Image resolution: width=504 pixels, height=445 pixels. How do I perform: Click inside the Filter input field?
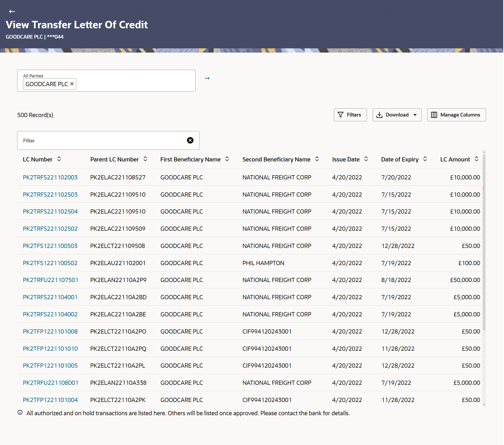92,140
